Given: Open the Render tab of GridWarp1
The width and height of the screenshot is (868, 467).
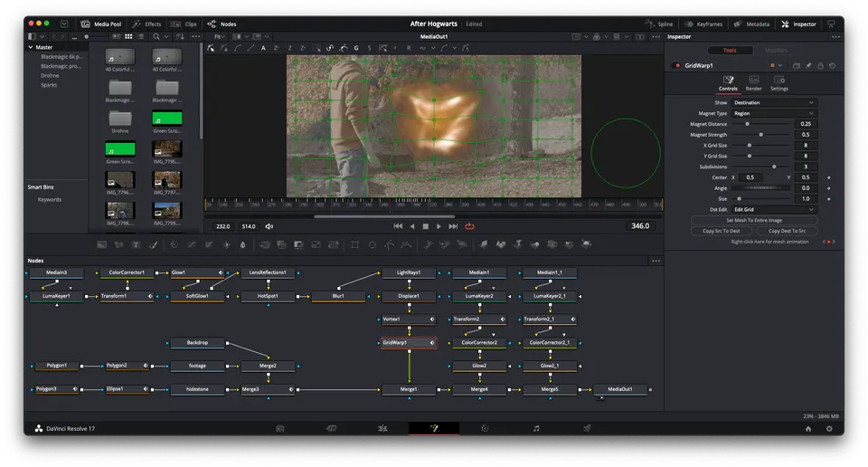Looking at the screenshot, I should (x=753, y=83).
